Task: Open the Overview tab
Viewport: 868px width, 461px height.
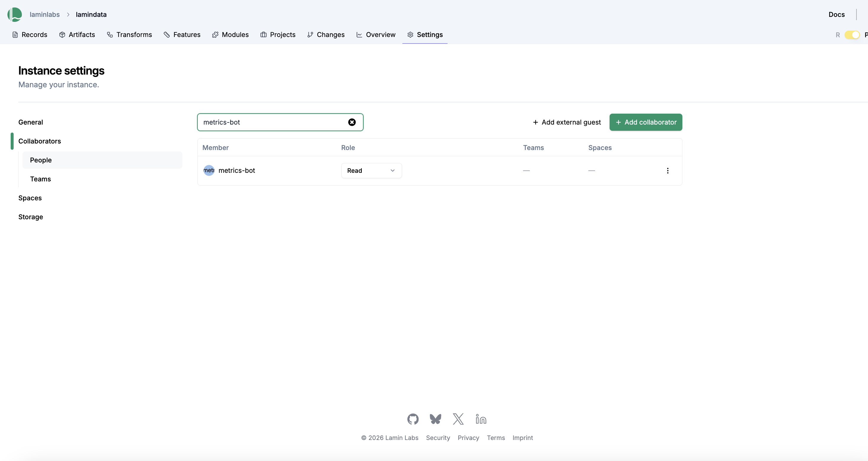Action: tap(376, 35)
